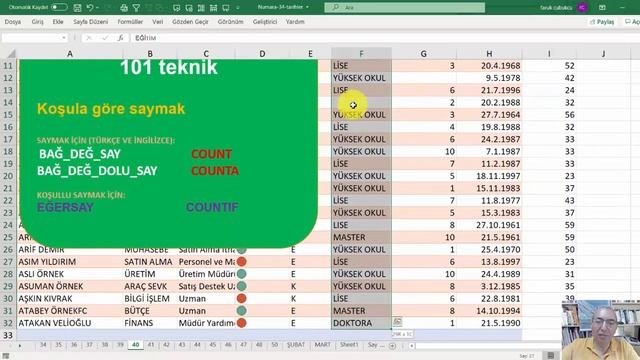The height and width of the screenshot is (360, 640).
Task: Click the formula bar Enter checkmark icon
Action: pyautogui.click(x=105, y=38)
